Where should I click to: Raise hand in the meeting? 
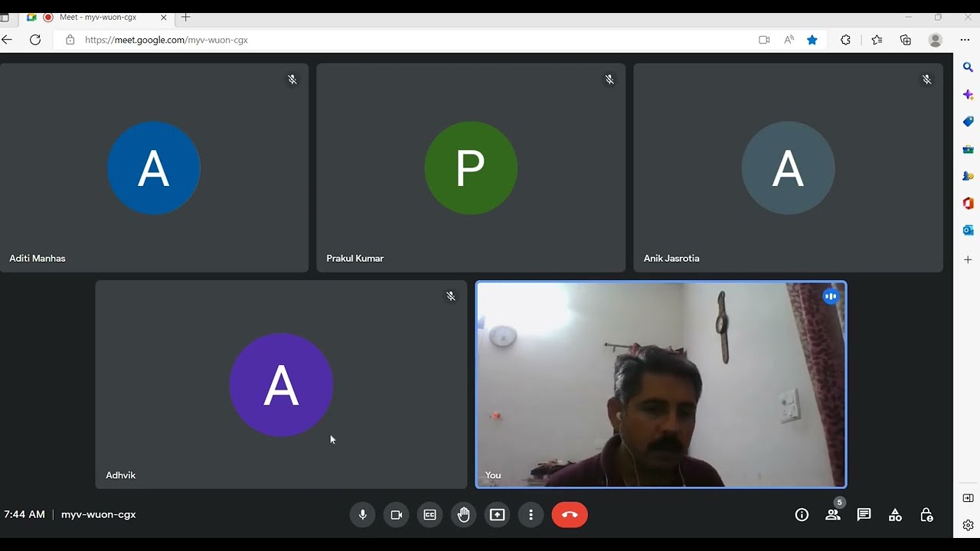pos(464,515)
